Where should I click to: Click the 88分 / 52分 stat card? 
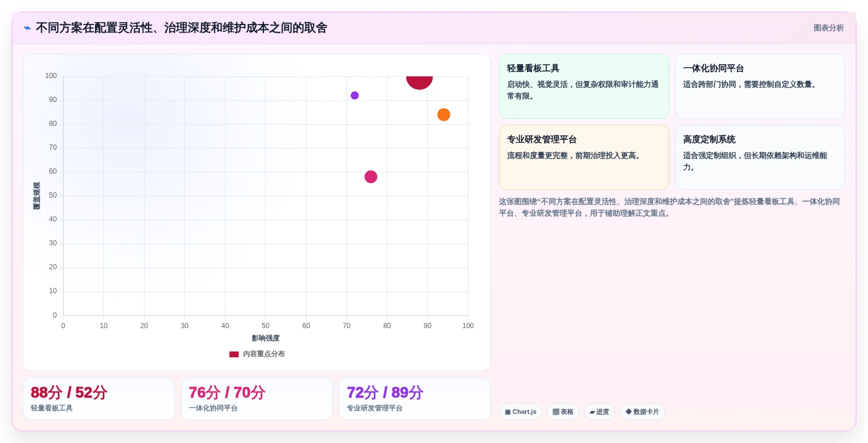pos(99,399)
